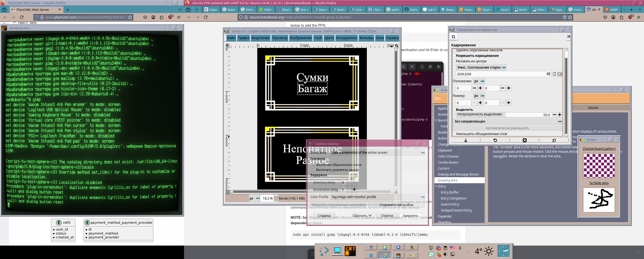Click the 'Checkerboard pattern' link
The height and width of the screenshot is (259, 644).
(x=599, y=149)
